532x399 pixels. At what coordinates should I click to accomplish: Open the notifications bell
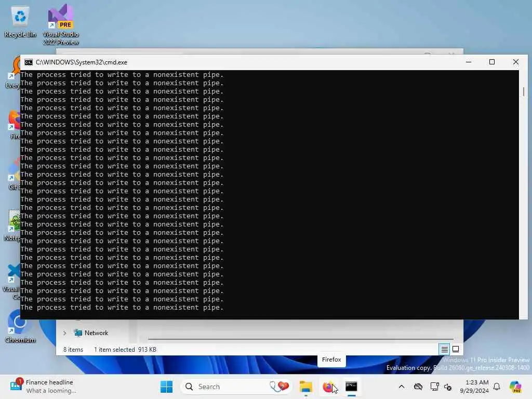tap(497, 387)
